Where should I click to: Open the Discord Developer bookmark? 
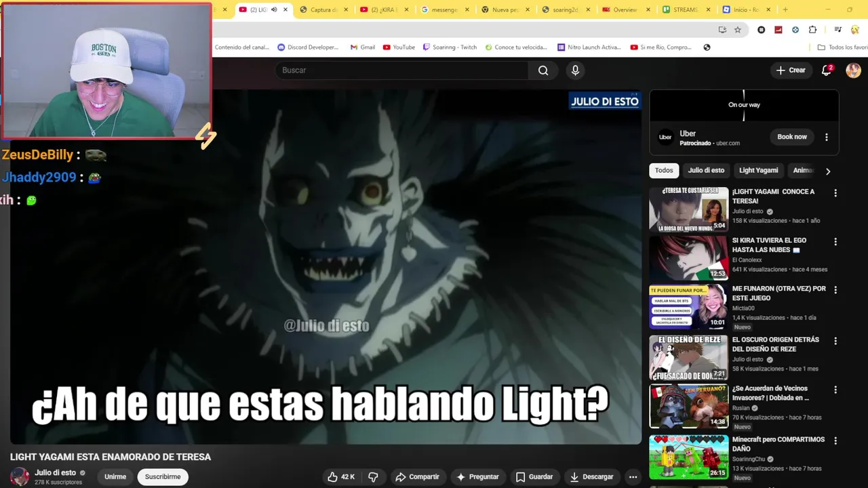click(x=308, y=47)
